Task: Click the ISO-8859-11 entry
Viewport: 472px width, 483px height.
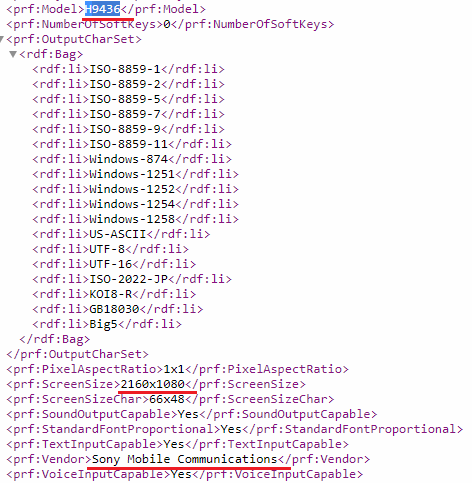Action: 128,144
